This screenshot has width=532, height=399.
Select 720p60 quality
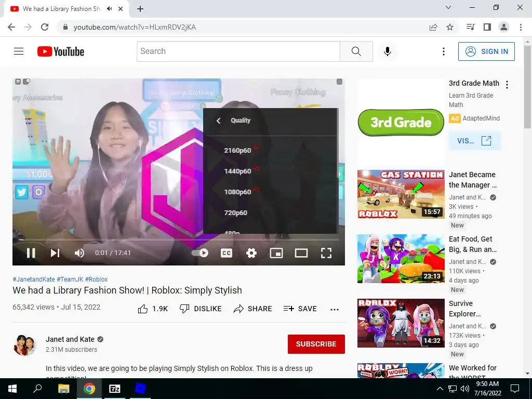pyautogui.click(x=270, y=212)
